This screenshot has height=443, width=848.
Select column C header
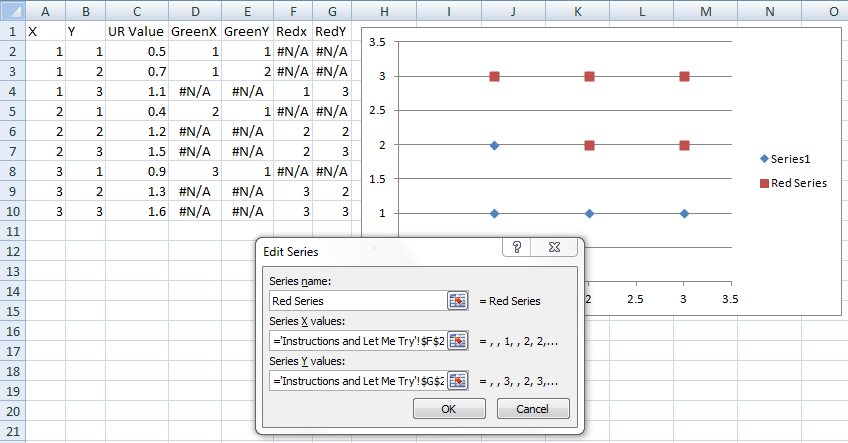[137, 11]
